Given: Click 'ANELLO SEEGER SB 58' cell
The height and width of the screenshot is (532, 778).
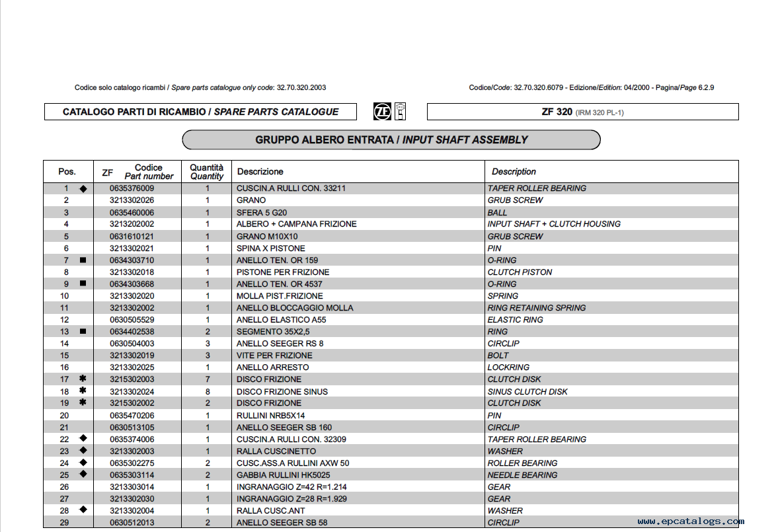Looking at the screenshot, I should tap(282, 523).
